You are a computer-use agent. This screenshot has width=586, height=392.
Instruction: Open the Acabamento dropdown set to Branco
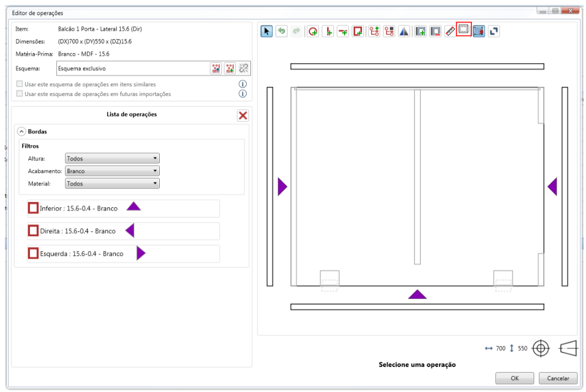112,171
